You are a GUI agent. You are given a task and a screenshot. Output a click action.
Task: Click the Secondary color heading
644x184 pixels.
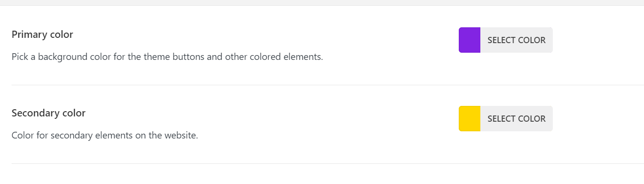(x=48, y=113)
